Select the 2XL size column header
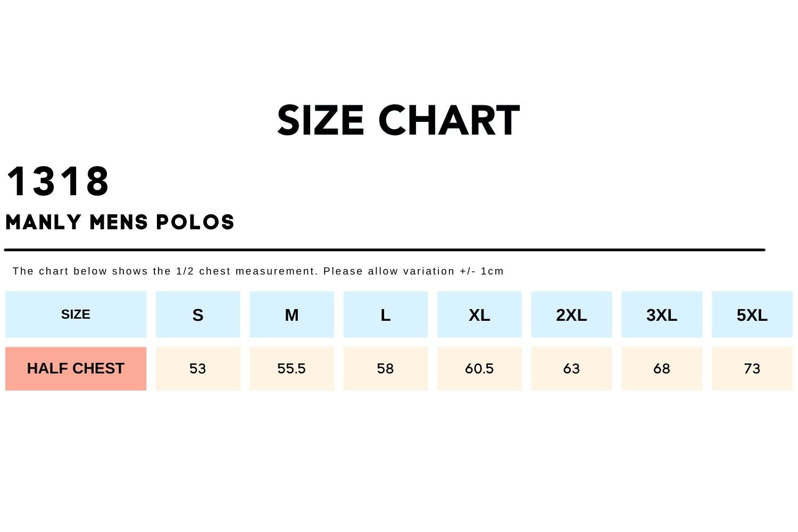This screenshot has height=532, width=798. click(x=571, y=315)
